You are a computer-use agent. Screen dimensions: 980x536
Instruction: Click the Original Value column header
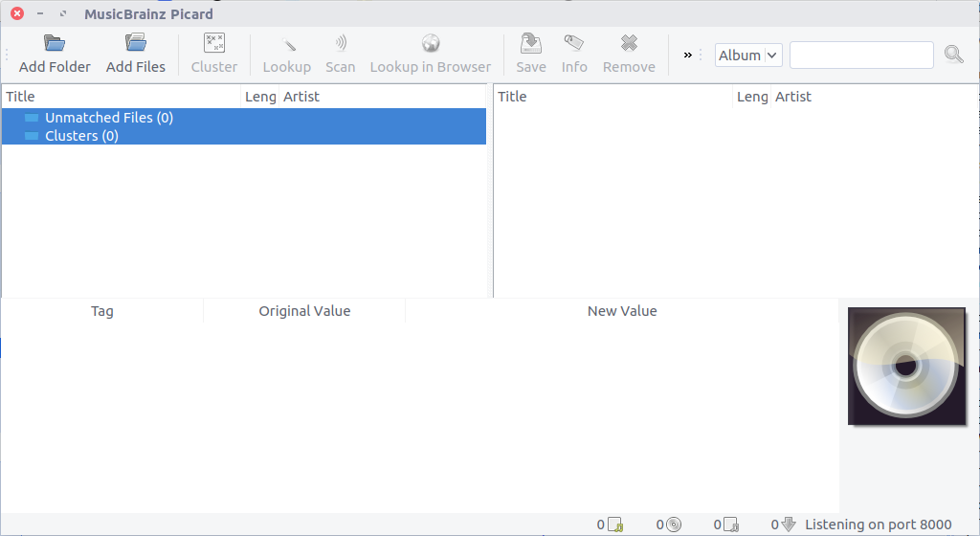tap(304, 311)
